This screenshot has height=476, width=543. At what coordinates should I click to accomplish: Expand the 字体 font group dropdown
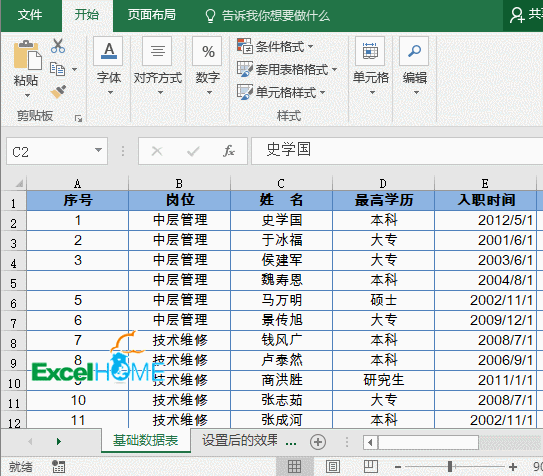click(x=109, y=66)
